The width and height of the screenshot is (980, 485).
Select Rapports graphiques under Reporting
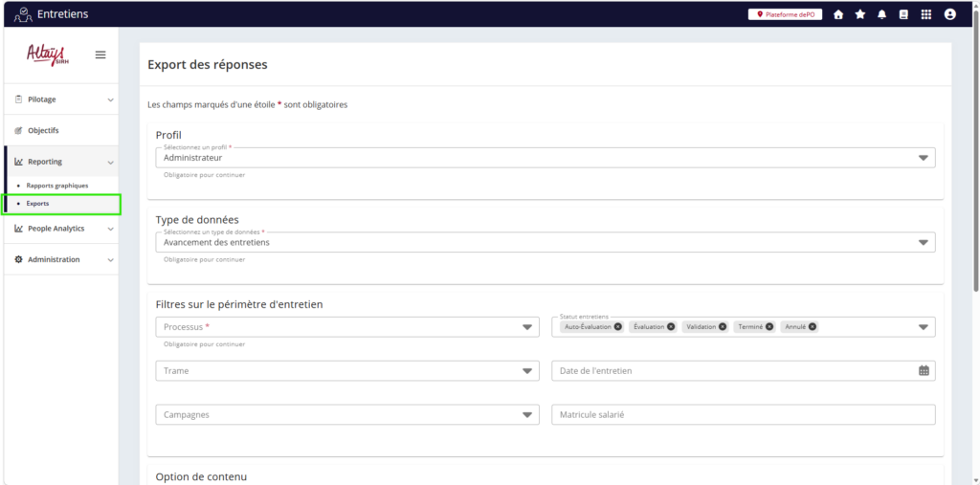(56, 186)
